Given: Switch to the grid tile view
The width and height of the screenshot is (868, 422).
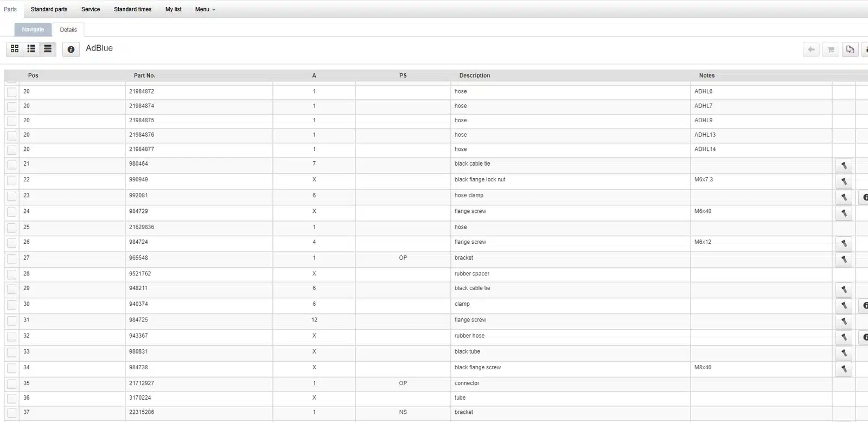Looking at the screenshot, I should 15,49.
